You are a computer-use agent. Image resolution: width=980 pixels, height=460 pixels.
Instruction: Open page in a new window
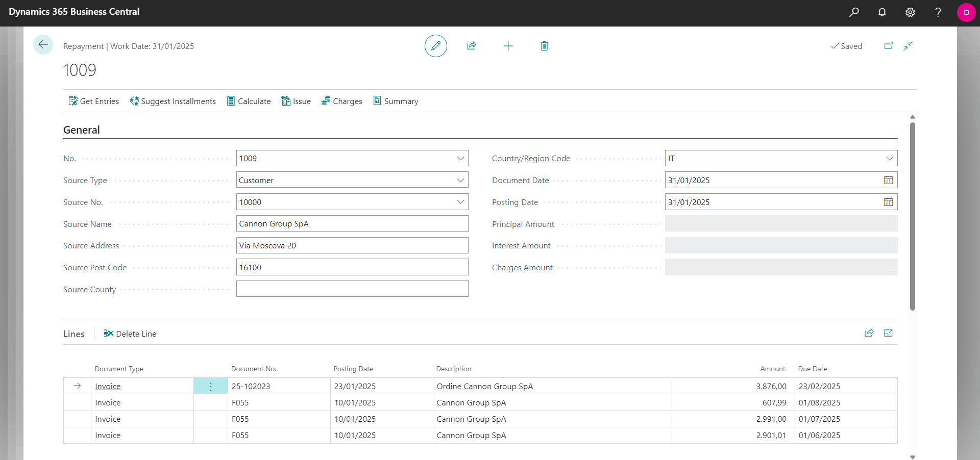(x=889, y=46)
